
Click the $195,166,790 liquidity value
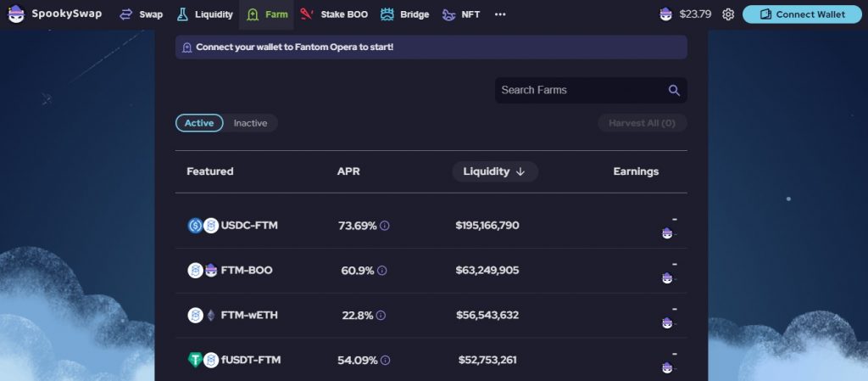coord(487,226)
